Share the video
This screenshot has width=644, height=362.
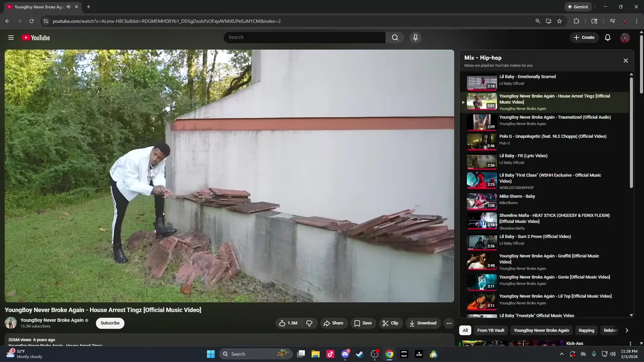(x=333, y=323)
